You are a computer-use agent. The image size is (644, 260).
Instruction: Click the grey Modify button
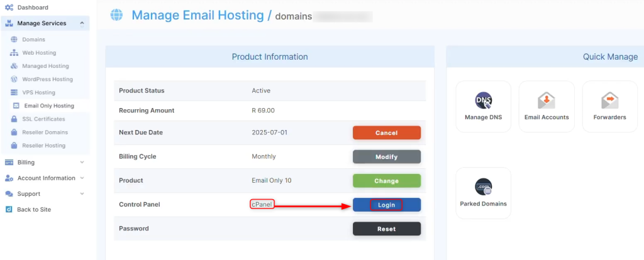387,156
